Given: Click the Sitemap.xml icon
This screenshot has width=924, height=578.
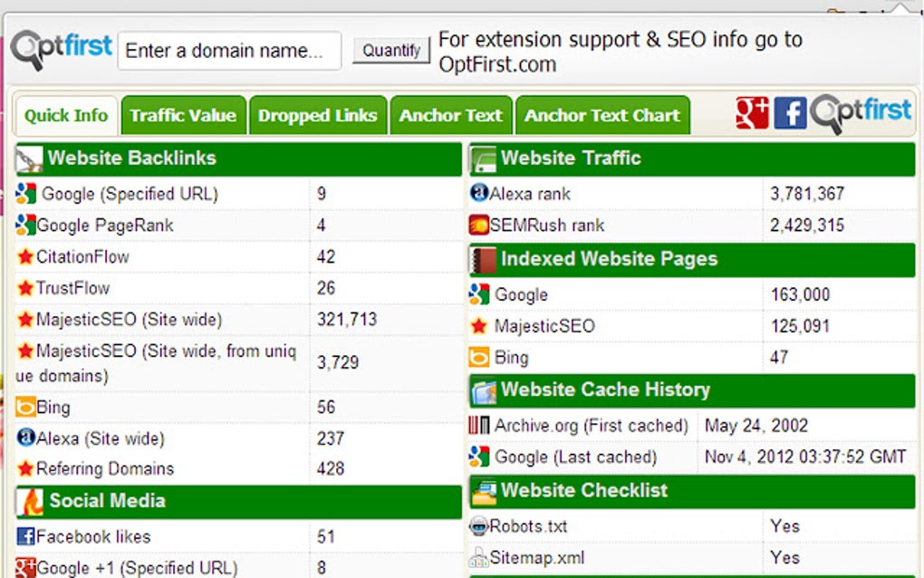Looking at the screenshot, I should [x=480, y=557].
